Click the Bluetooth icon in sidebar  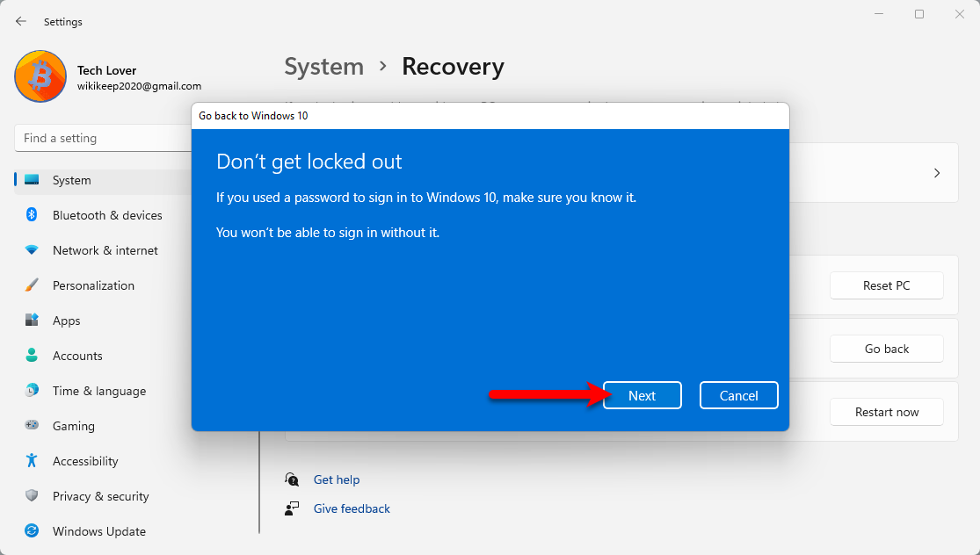pos(32,215)
